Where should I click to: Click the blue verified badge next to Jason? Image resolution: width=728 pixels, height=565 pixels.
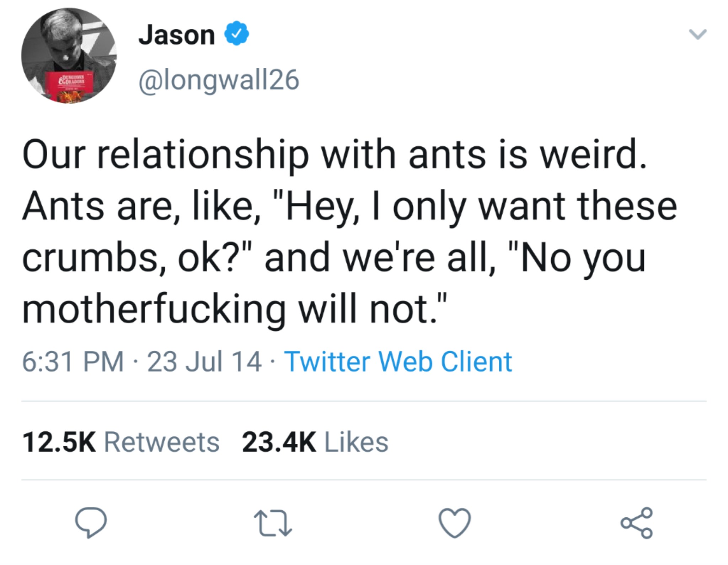tap(236, 33)
